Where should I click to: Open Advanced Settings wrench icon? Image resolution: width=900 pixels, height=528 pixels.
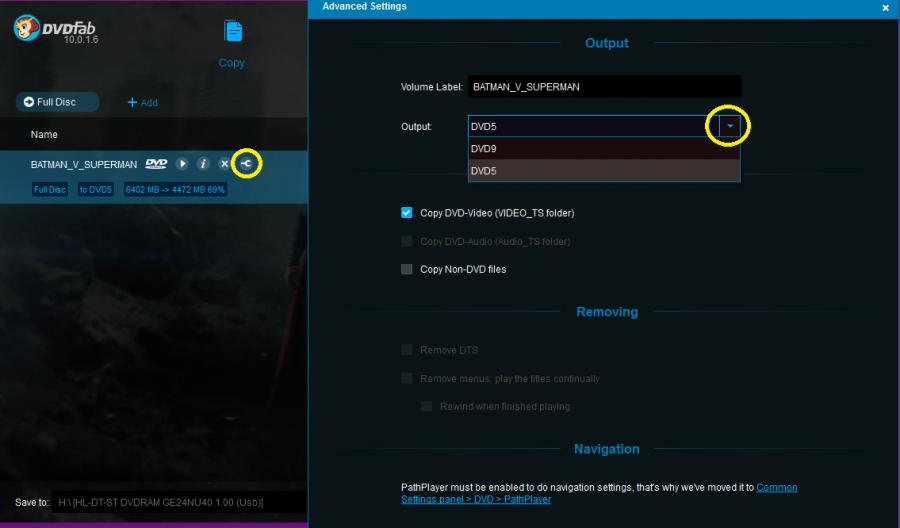246,164
